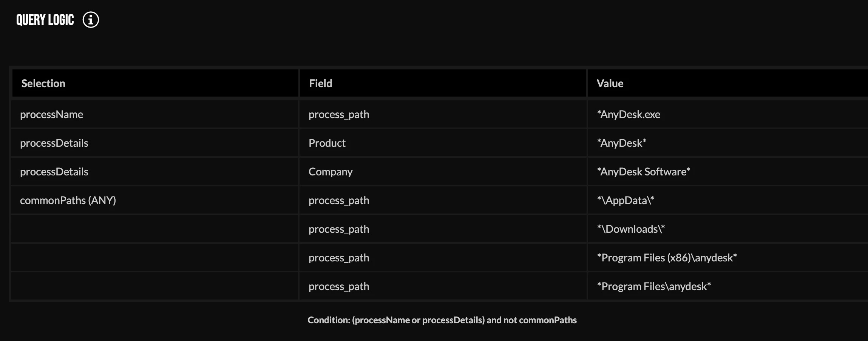The width and height of the screenshot is (868, 341).
Task: Click the Condition text below the table
Action: coord(442,320)
